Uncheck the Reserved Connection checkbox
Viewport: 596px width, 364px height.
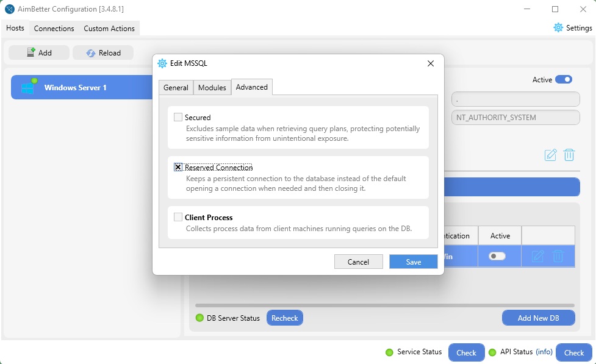pos(178,167)
